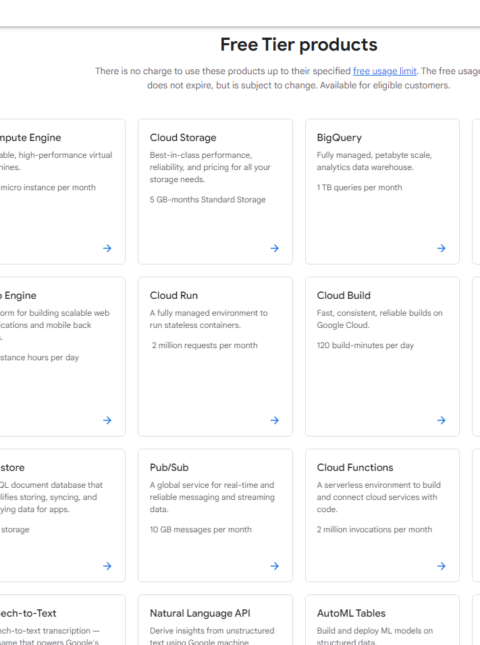Click the arrow on Cloud Run card

tap(275, 420)
